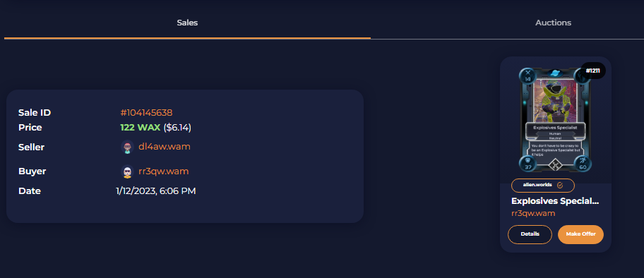Open sale ID #104145638 link
This screenshot has height=278, width=644.
coord(146,112)
